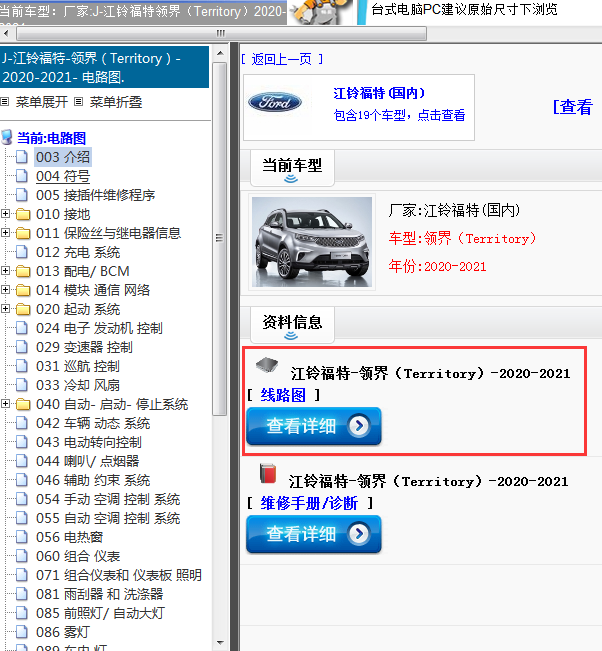Open 055 自动 空调 控制 系统
Screen dimensions: 602x651
coord(108,519)
